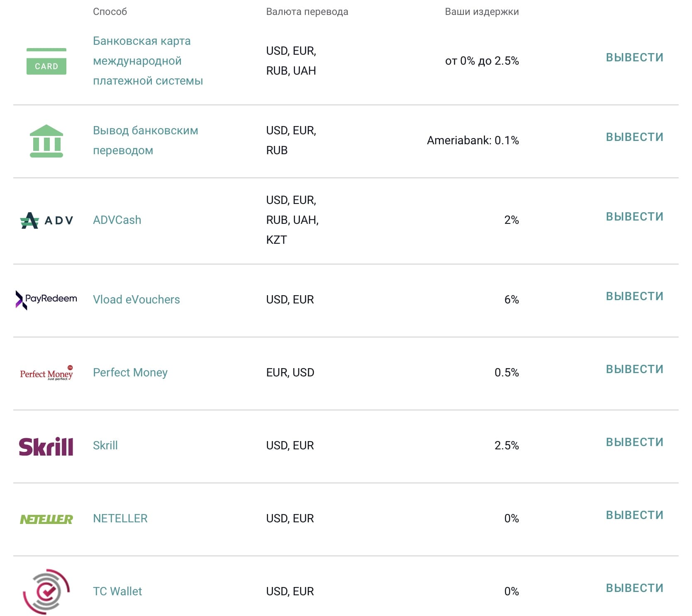Open the Вывод банковским переводом link
This screenshot has width=692, height=616.
pyautogui.click(x=146, y=141)
